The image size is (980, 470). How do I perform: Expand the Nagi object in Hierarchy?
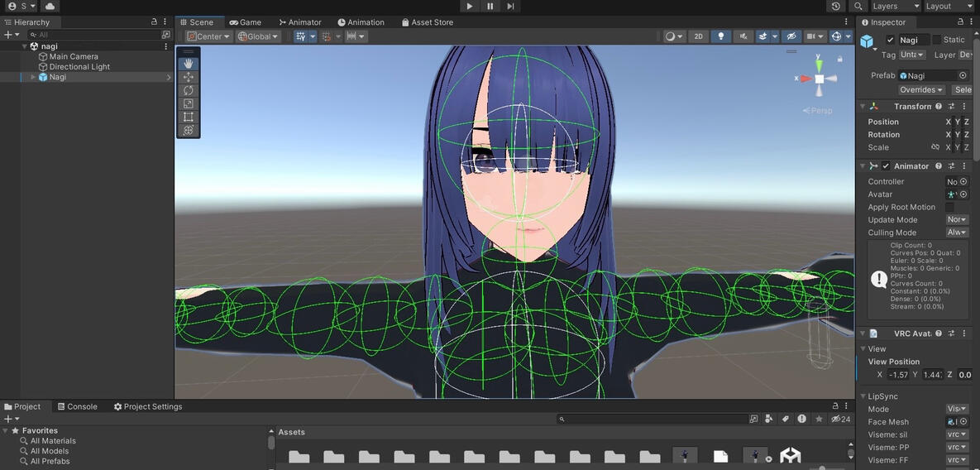[x=33, y=77]
